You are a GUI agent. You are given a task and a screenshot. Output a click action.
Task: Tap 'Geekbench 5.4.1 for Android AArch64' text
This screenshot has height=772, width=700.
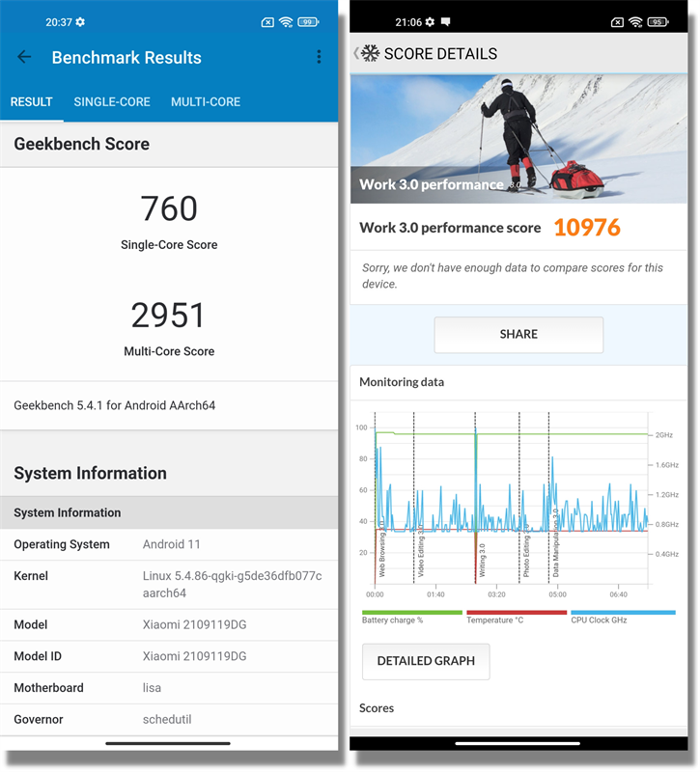(114, 405)
